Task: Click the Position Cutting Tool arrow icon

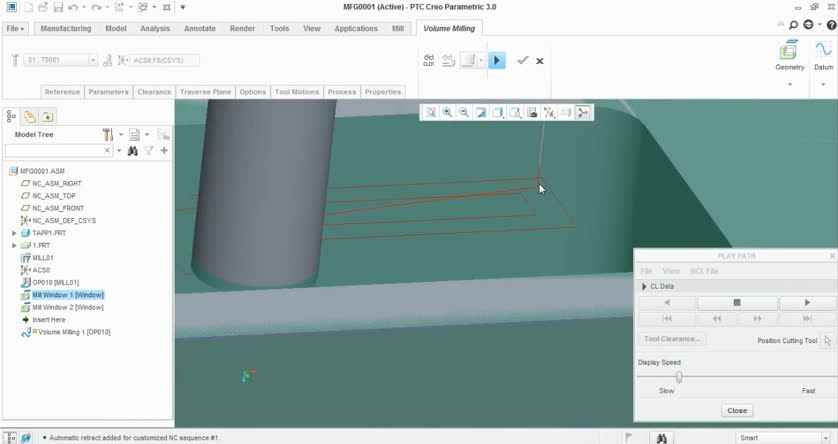Action: pos(827,340)
